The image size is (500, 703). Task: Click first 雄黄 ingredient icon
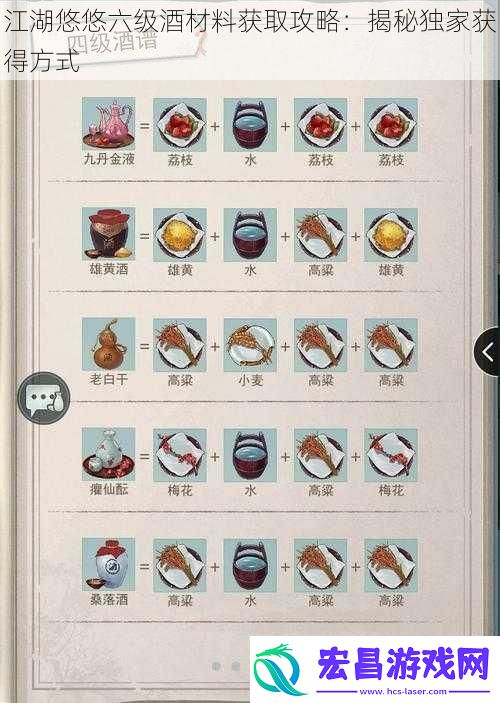click(x=180, y=235)
